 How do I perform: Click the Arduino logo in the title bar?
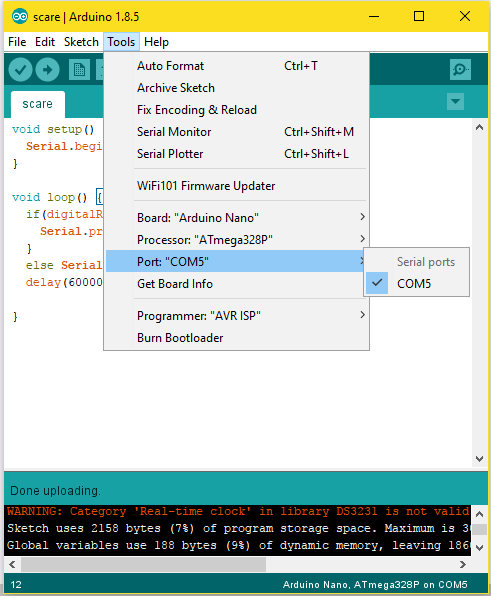click(19, 16)
